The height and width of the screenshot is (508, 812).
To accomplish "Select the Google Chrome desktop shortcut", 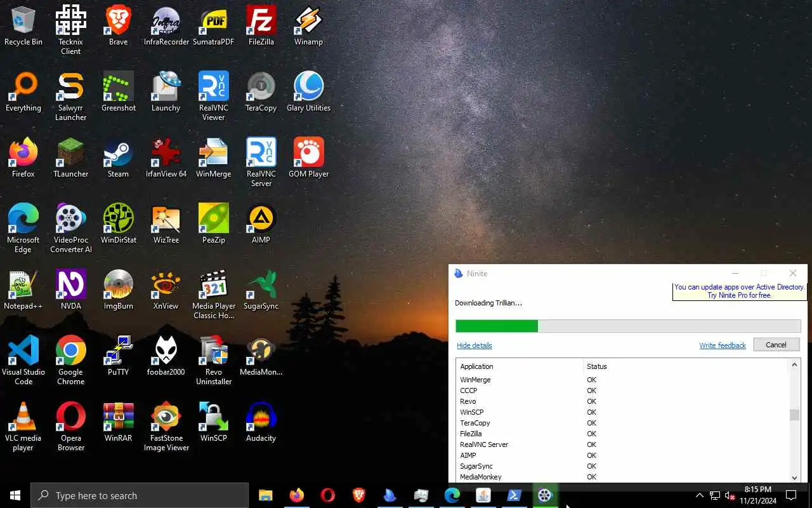I will click(x=71, y=360).
